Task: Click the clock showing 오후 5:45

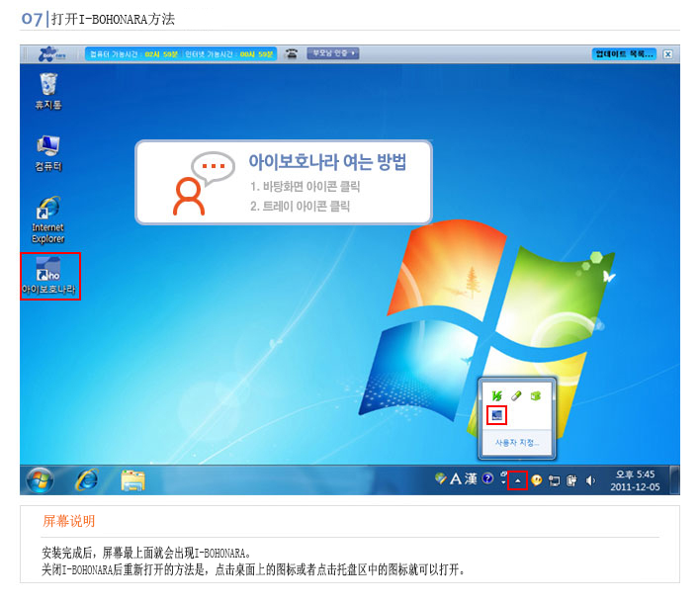Action: pyautogui.click(x=635, y=480)
